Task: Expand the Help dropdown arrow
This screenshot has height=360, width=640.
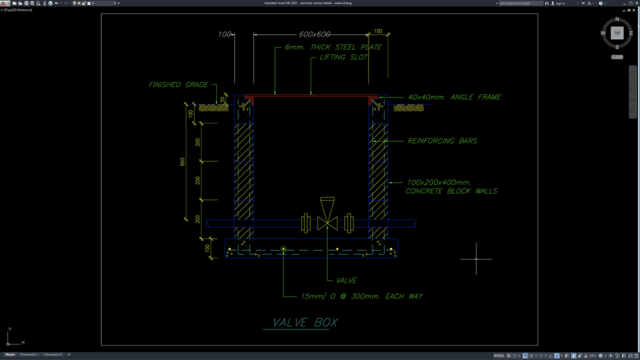Action: click(x=605, y=3)
